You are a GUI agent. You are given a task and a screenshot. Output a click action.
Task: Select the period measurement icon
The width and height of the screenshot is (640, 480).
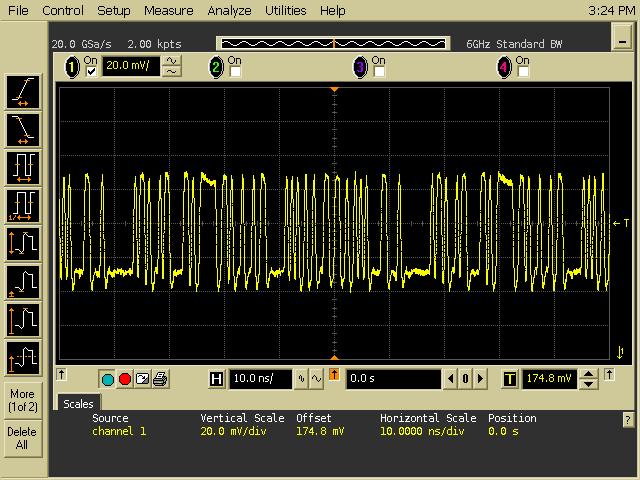click(x=23, y=166)
